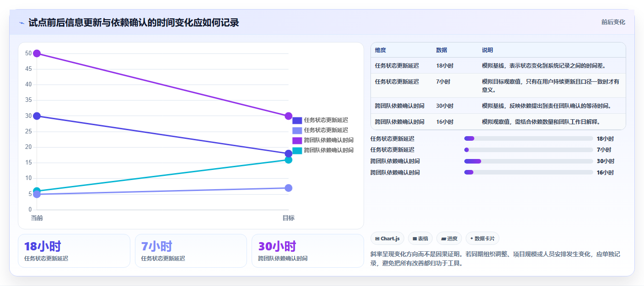Toggle the light blue 任务状态更新延迟 legend swatch
Viewport: 644px width, 286px height.
tap(297, 131)
